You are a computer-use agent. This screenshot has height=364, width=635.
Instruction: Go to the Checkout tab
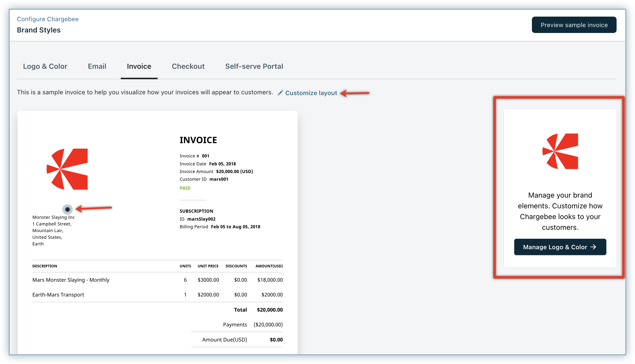click(x=188, y=66)
